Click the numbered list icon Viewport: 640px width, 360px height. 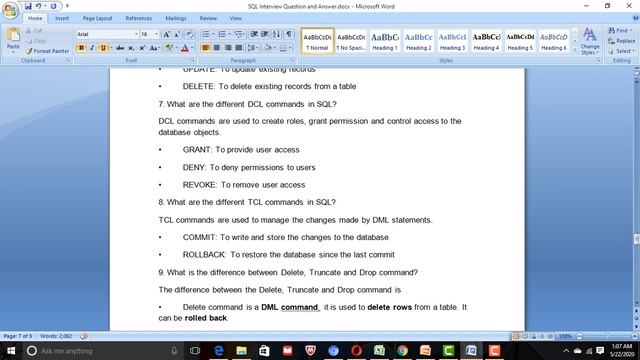223,34
